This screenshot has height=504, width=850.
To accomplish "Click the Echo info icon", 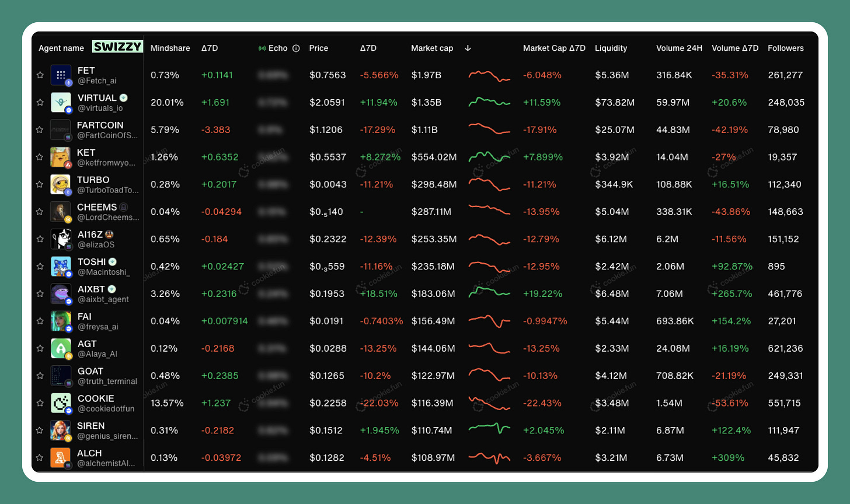I will (x=296, y=48).
